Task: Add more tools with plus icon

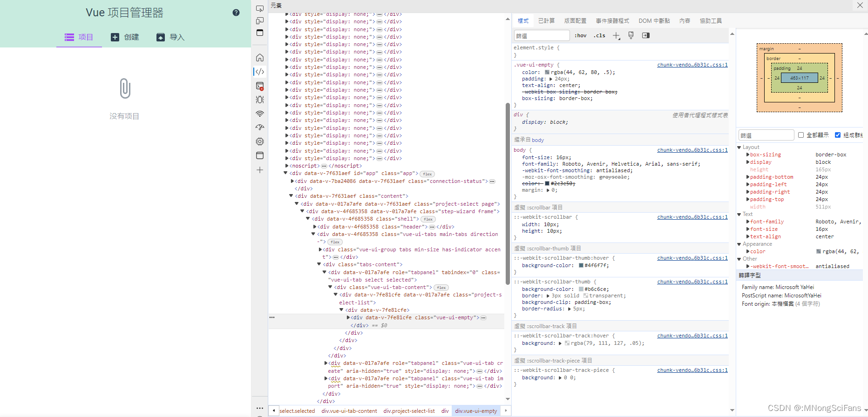Action: (x=260, y=170)
